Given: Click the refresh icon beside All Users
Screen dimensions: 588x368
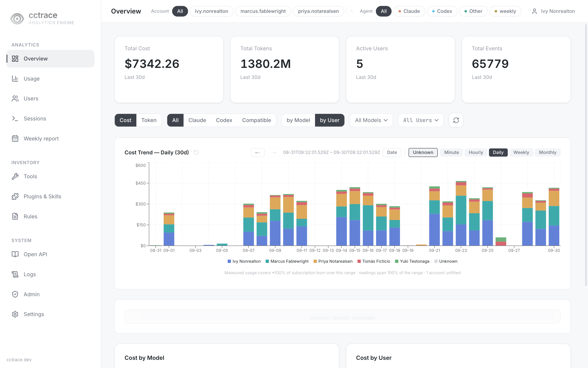Looking at the screenshot, I should click(x=456, y=120).
